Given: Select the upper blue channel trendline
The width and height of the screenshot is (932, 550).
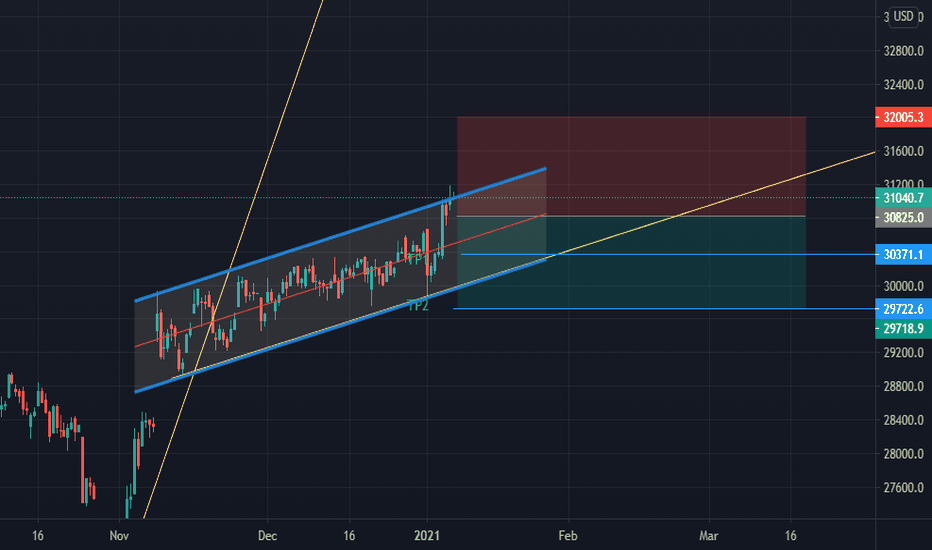Looking at the screenshot, I should [341, 235].
